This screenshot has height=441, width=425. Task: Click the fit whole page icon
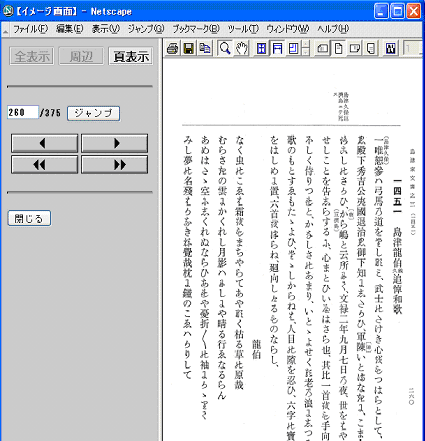pyautogui.click(x=262, y=49)
